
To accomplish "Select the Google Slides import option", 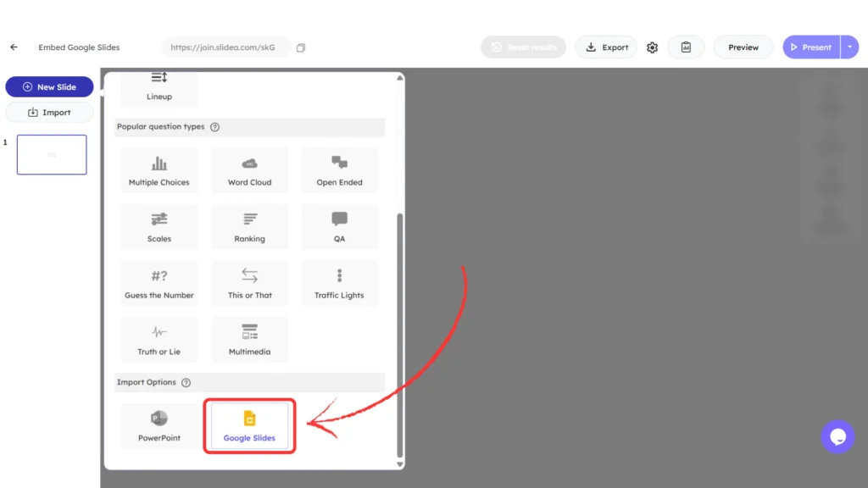I will pos(249,425).
